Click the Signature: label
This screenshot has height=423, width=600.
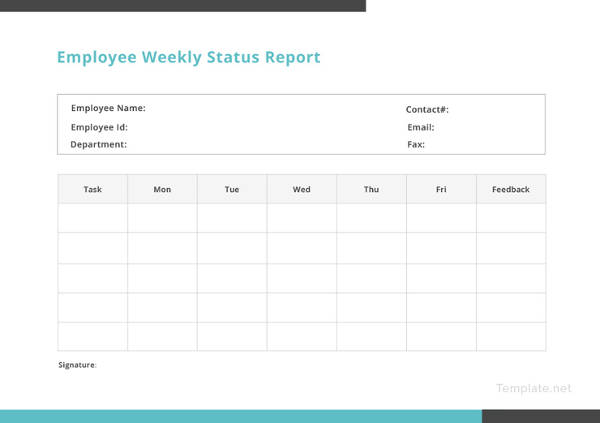pos(77,365)
